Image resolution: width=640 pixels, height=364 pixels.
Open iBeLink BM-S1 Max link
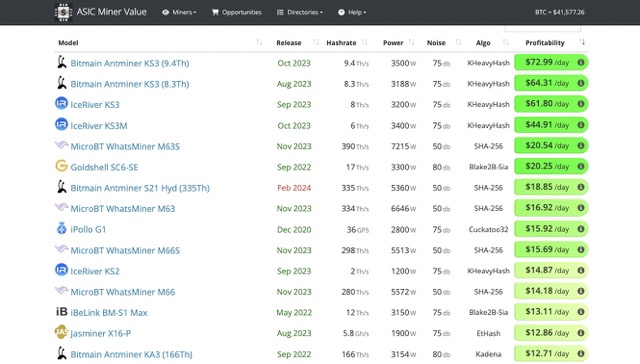109,313
